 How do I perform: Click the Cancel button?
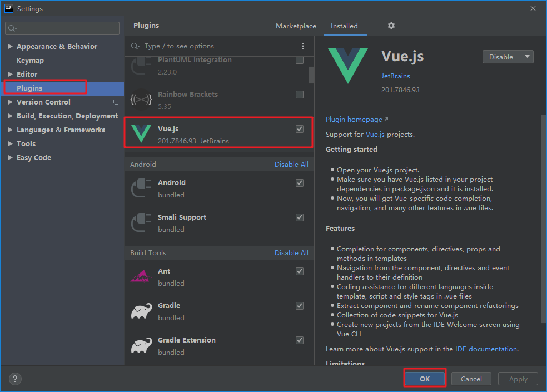(x=471, y=379)
